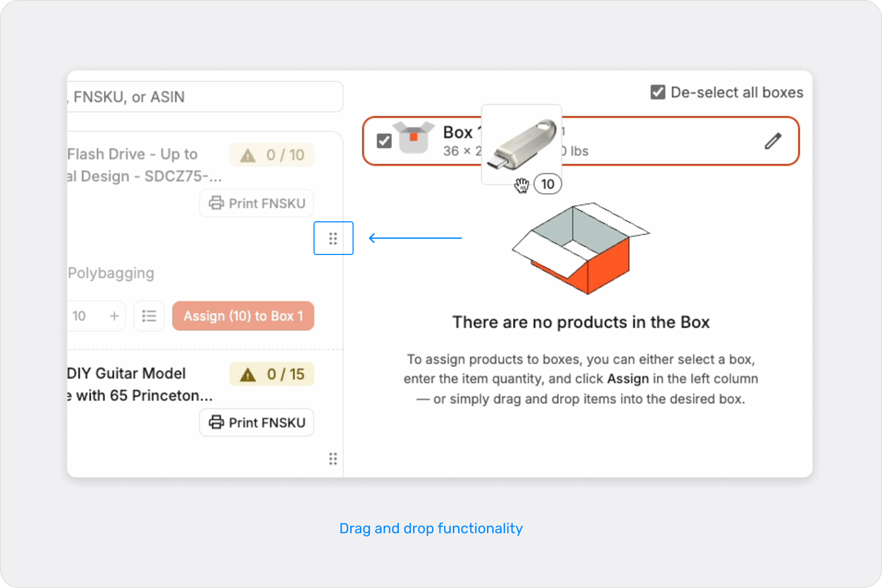Open the Drag and drop functionality link
This screenshot has width=882, height=588.
[x=431, y=528]
